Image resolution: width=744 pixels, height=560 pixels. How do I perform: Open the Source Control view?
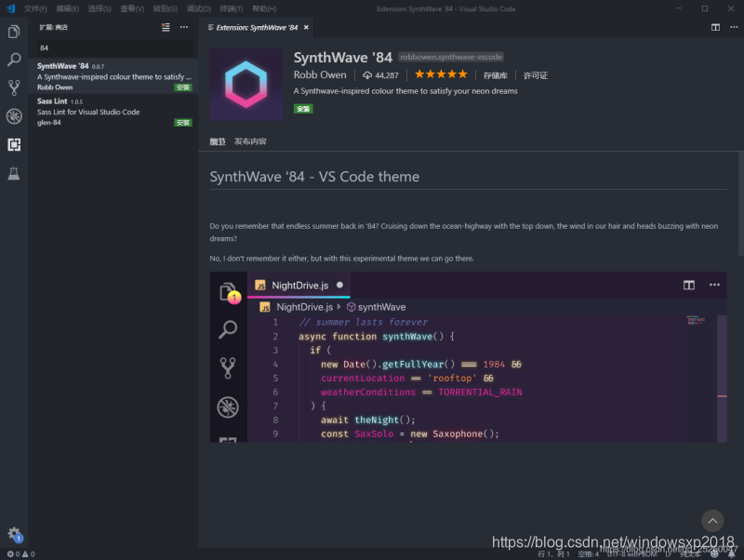pos(14,87)
